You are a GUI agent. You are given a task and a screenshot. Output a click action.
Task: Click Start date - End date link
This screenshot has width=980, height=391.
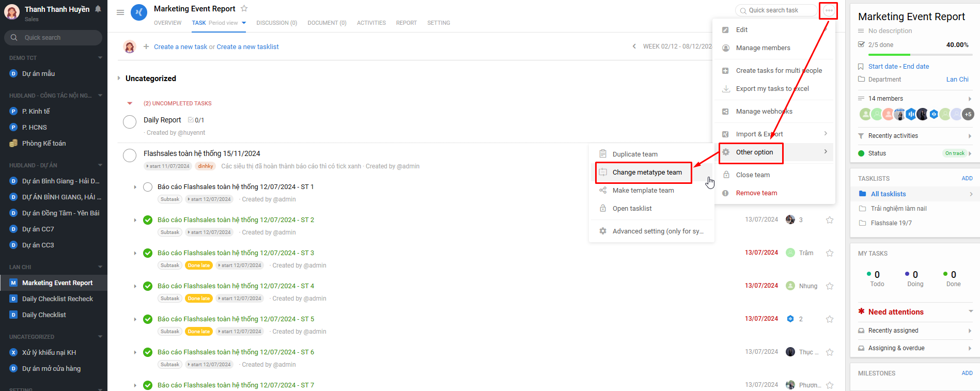pyautogui.click(x=898, y=67)
